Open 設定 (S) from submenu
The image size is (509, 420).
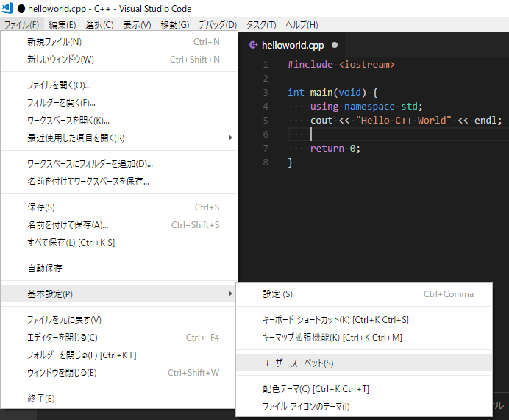364,294
